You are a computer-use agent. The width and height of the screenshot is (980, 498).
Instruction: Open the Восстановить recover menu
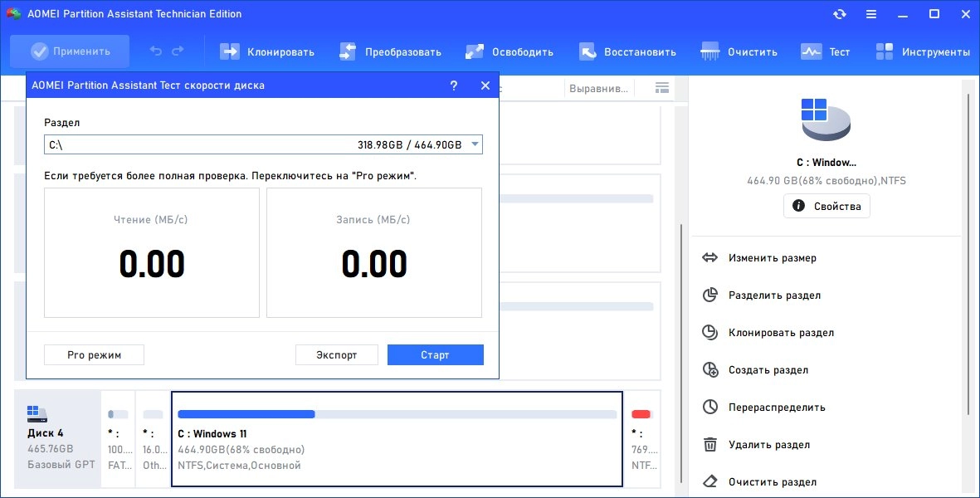pyautogui.click(x=627, y=51)
